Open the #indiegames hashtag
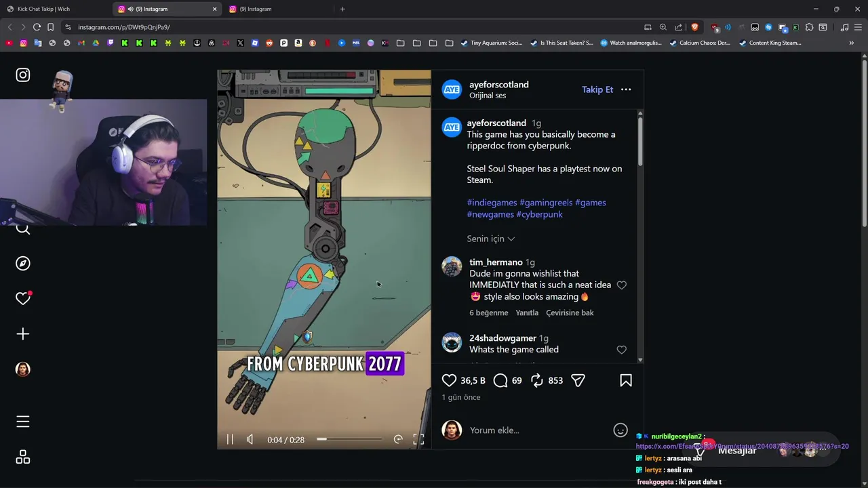Viewport: 868px width, 488px height. click(x=492, y=203)
